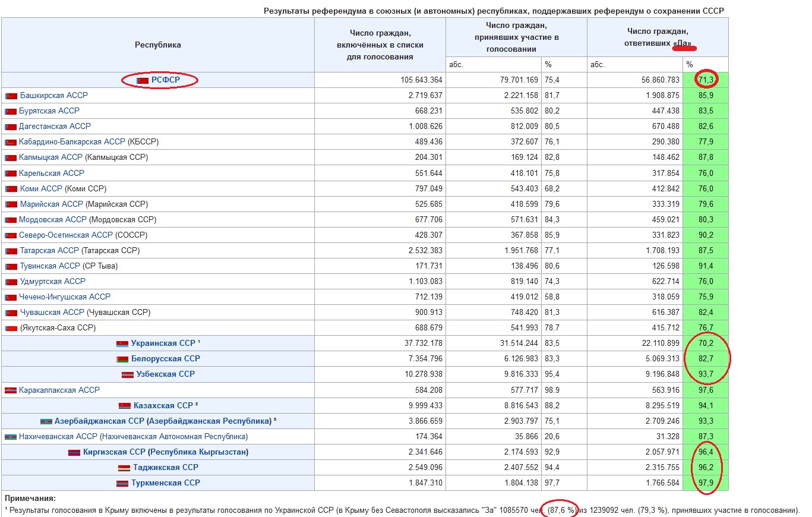Click the Tajik SSR flag icon

coord(124,468)
